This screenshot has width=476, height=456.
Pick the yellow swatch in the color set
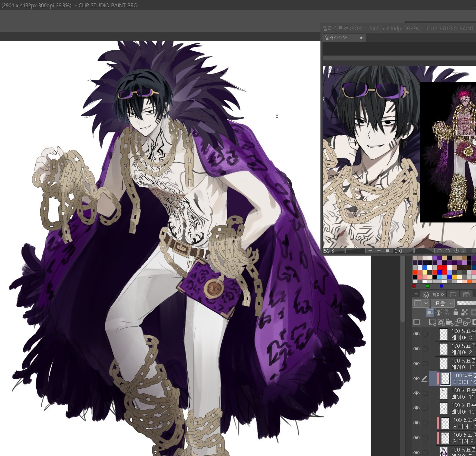click(x=425, y=272)
